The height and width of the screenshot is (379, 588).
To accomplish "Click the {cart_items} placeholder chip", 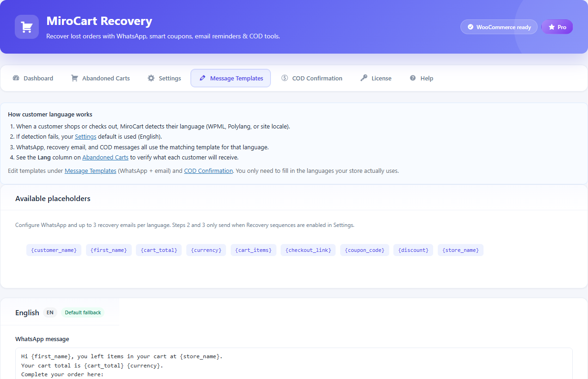I will tap(254, 250).
